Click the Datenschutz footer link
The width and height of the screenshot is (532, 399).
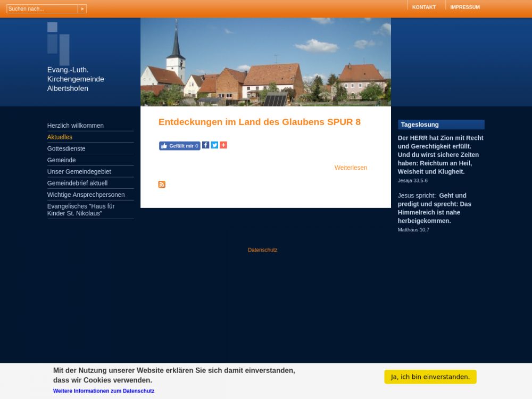tap(262, 250)
